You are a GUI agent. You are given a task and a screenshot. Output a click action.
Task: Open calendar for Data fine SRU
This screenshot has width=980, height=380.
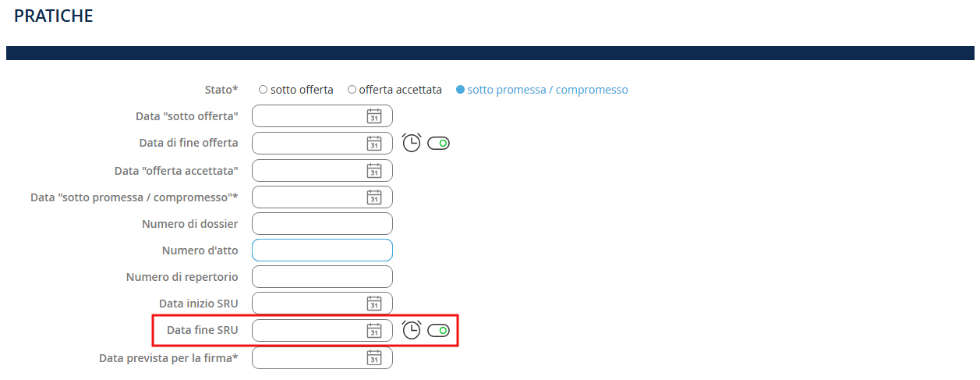(x=373, y=330)
